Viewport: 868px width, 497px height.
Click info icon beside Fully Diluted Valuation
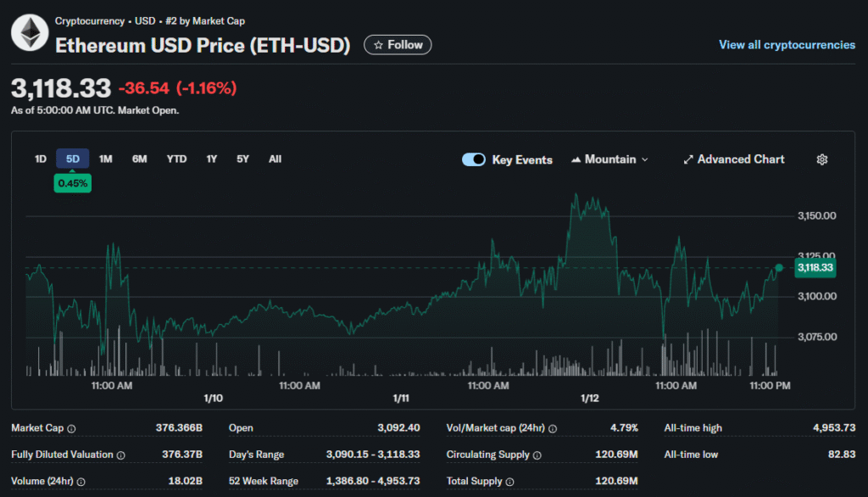(120, 455)
